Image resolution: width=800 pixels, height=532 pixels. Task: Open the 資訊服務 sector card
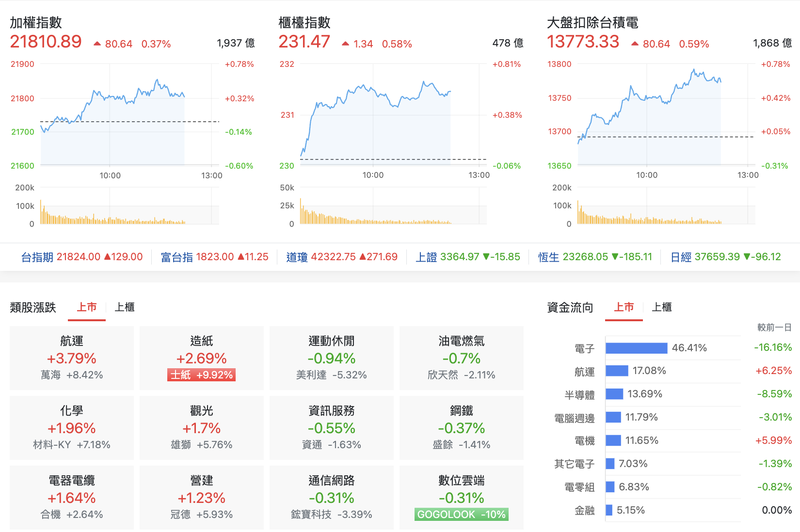click(x=332, y=428)
